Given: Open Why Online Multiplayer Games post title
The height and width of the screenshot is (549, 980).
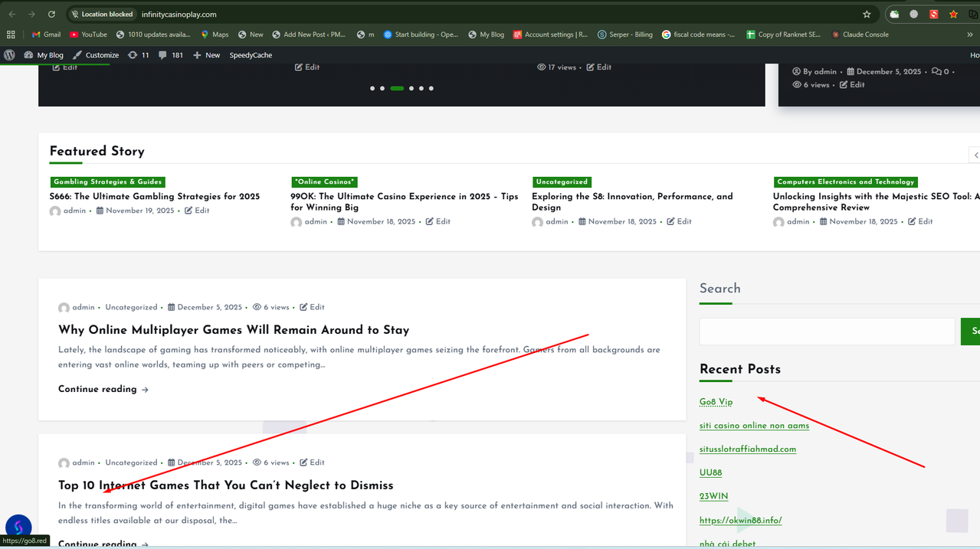Looking at the screenshot, I should (x=234, y=330).
